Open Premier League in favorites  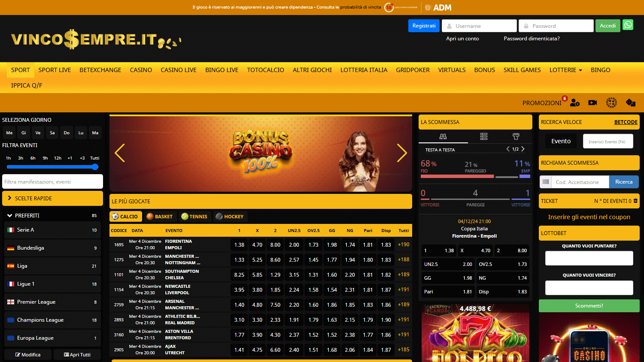click(x=52, y=302)
